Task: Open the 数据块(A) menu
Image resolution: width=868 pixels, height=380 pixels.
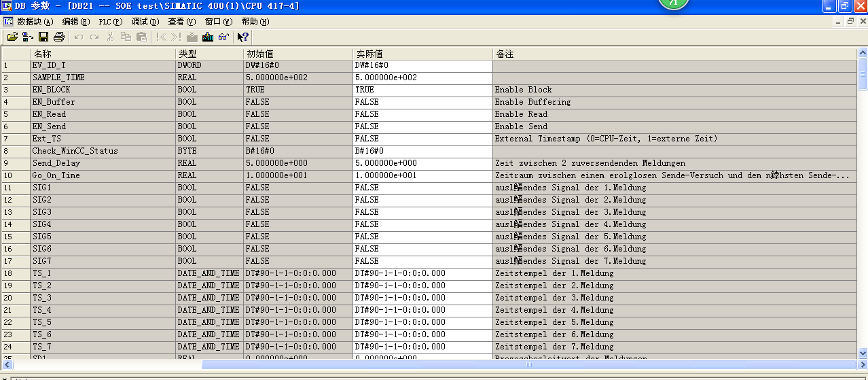Action: pyautogui.click(x=35, y=22)
